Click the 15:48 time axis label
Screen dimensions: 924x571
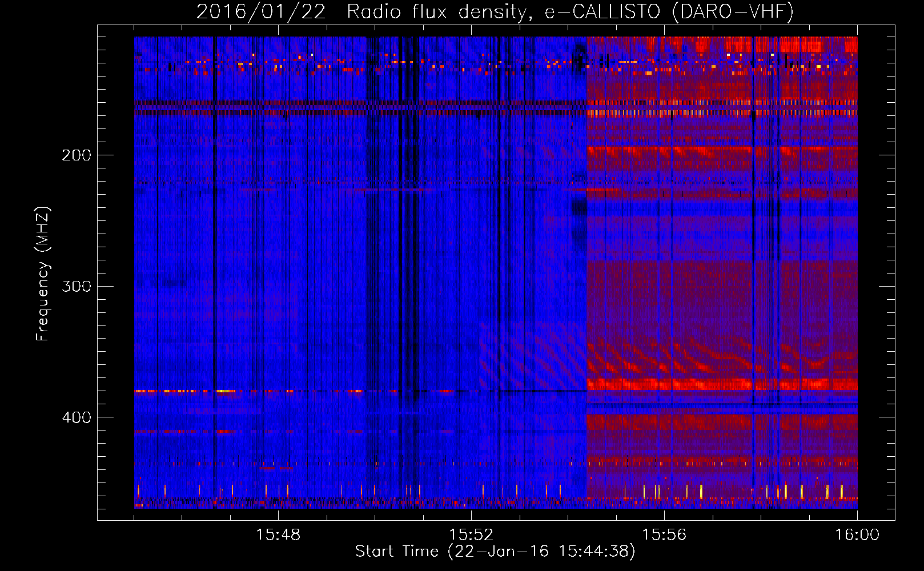(278, 534)
